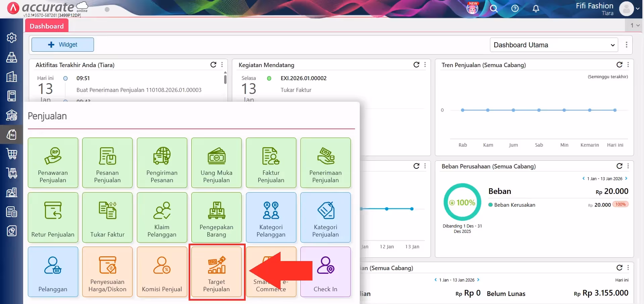Click Aktifitas Terakhir widget scrollbar
This screenshot has height=304, width=644.
pyautogui.click(x=225, y=79)
